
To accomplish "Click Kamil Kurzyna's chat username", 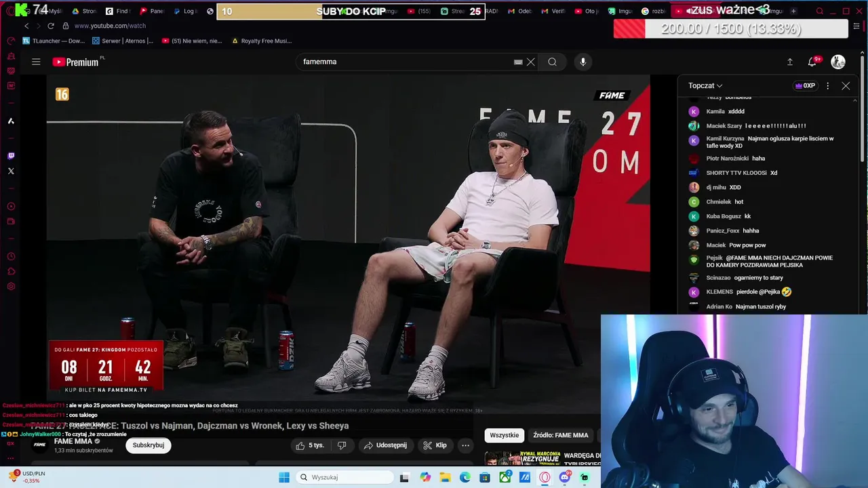I will pos(725,138).
